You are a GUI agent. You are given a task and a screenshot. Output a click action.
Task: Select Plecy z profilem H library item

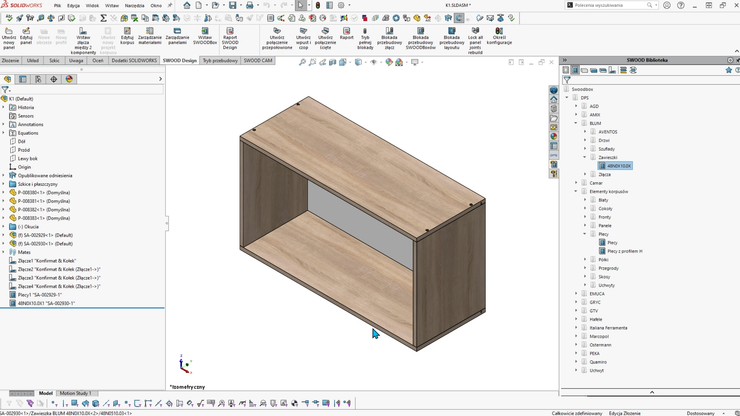[x=624, y=251]
